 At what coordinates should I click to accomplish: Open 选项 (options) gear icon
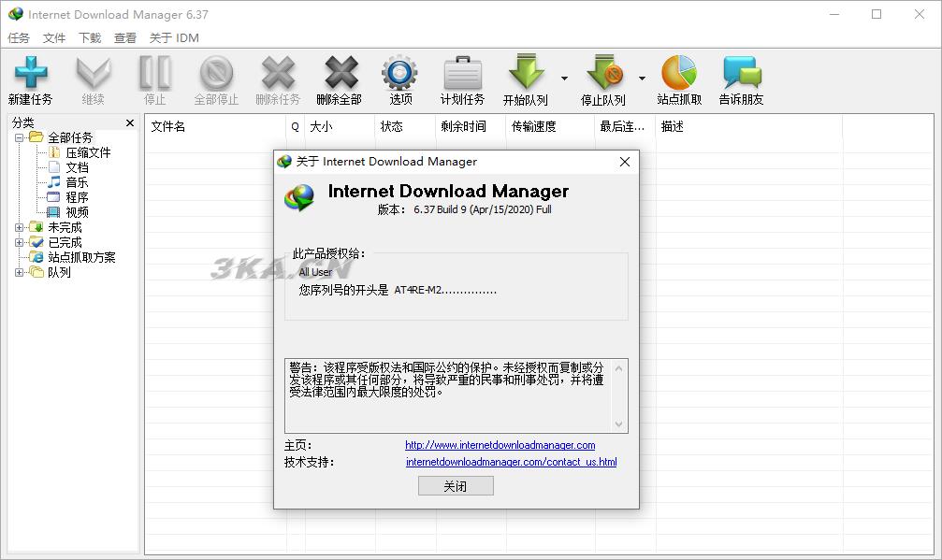click(x=399, y=73)
